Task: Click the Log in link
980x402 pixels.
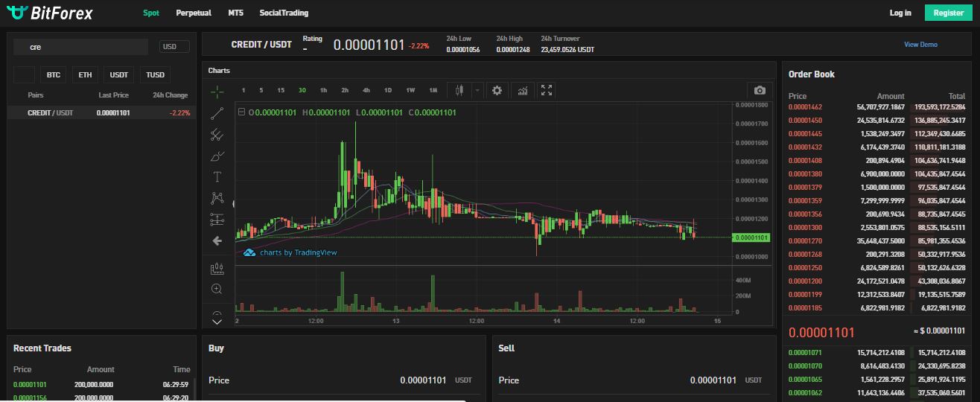Action: [900, 13]
